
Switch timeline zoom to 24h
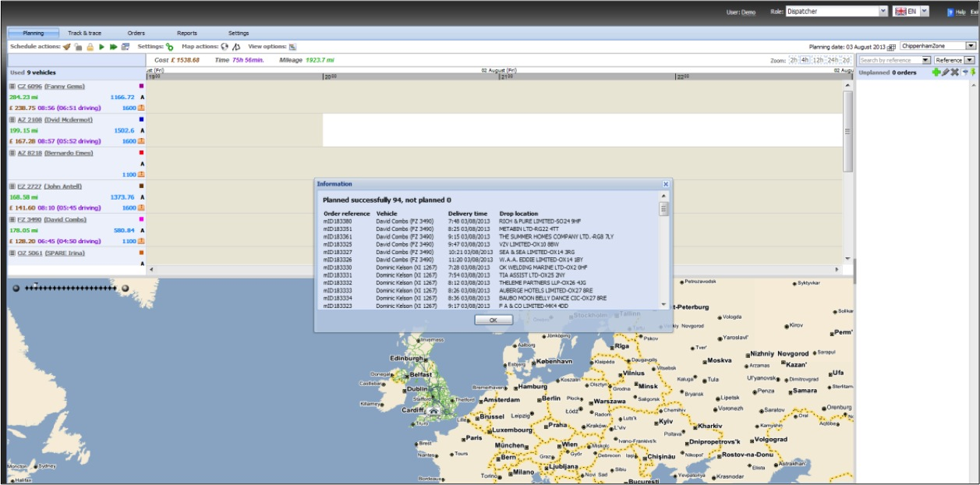point(833,60)
